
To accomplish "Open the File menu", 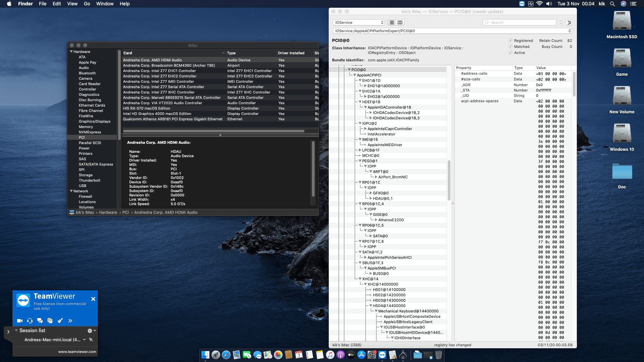I will coord(43,4).
